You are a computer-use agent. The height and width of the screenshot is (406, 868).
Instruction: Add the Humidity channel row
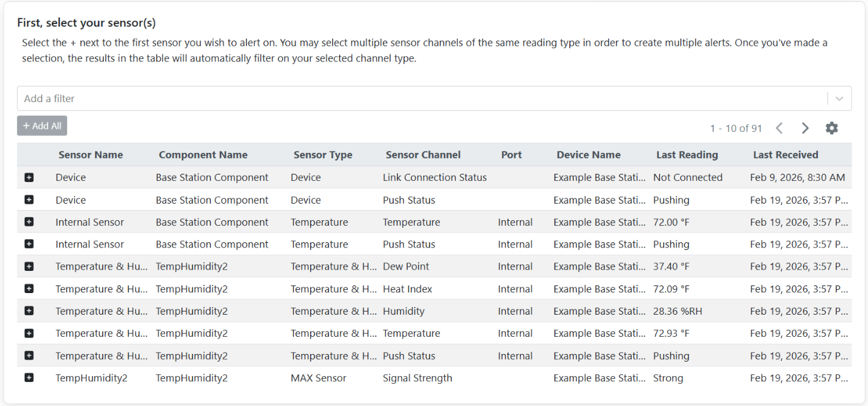tap(29, 311)
